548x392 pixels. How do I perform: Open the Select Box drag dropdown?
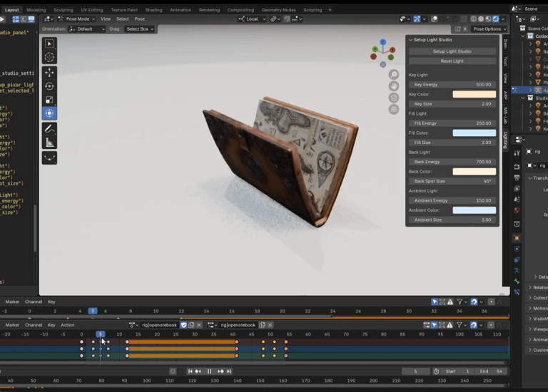(139, 29)
